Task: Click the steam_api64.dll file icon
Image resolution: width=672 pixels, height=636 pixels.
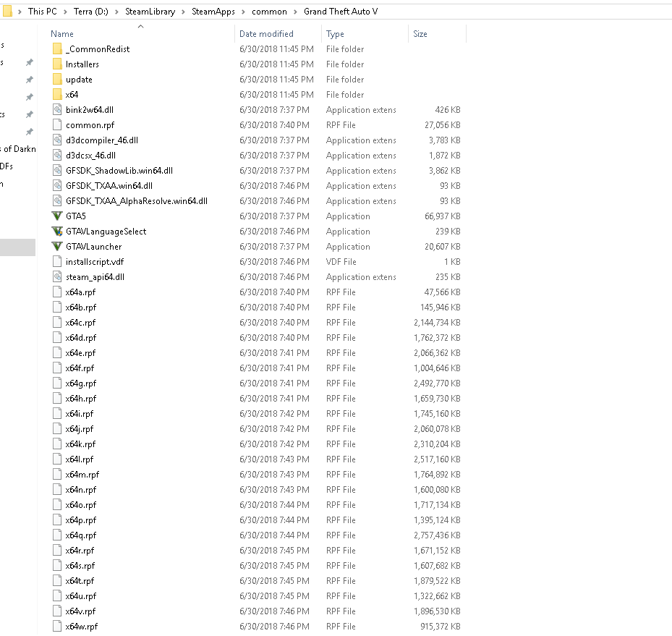Action: [x=57, y=277]
